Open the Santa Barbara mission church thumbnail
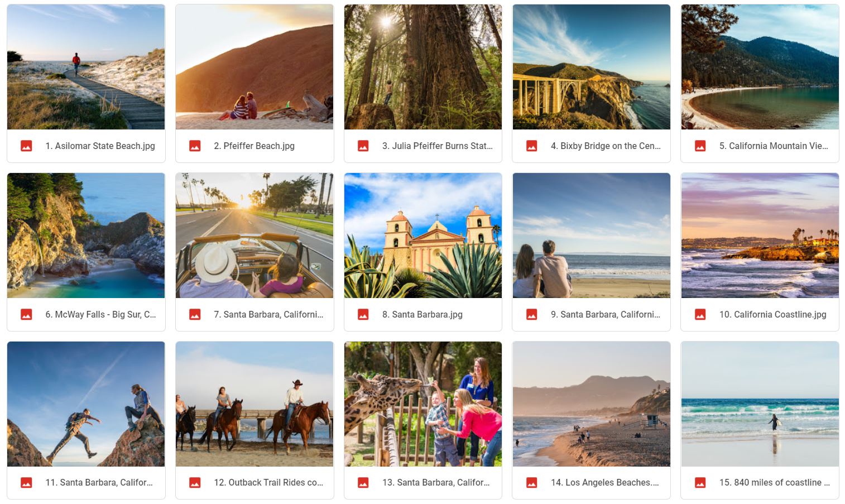845x504 pixels. click(423, 236)
